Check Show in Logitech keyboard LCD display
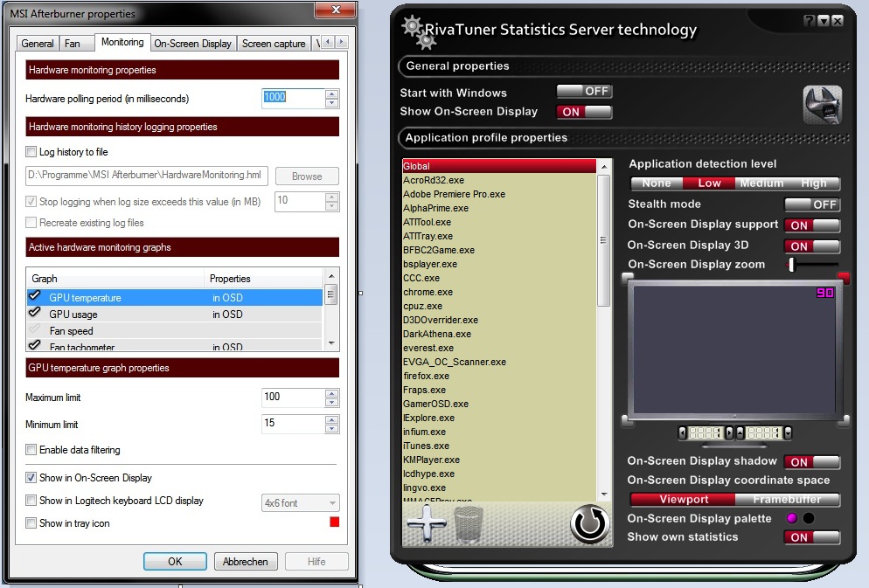 [31, 501]
